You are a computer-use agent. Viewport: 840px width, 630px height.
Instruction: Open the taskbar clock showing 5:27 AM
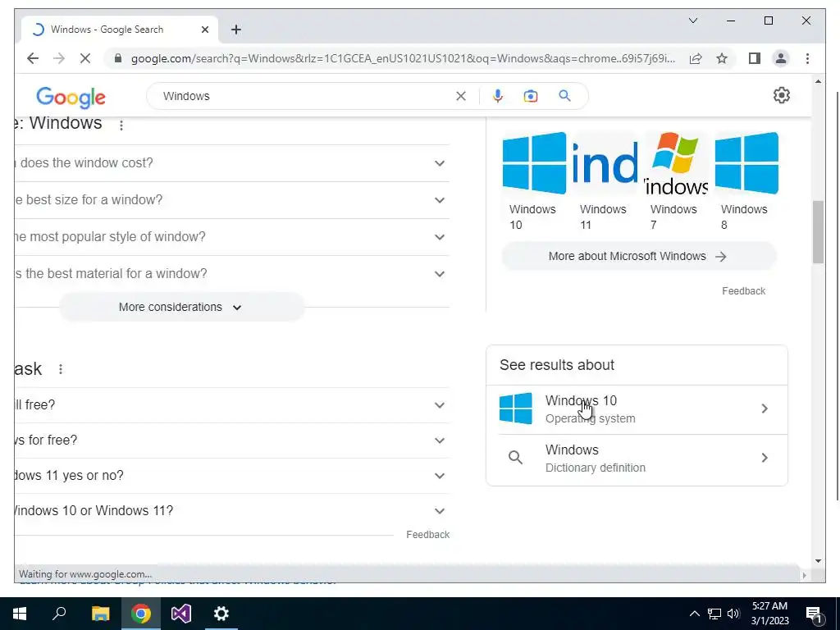[x=769, y=614]
